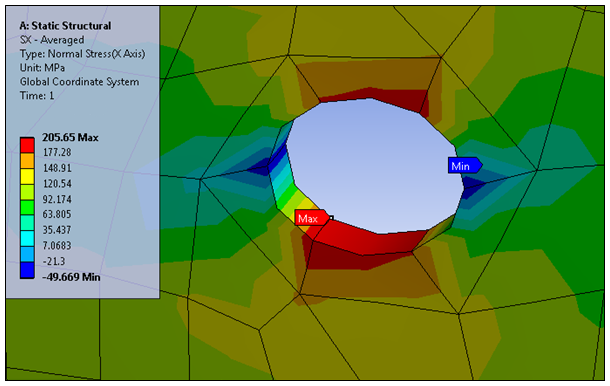Click the 'SX - Averaged' result label
This screenshot has width=610, height=386.
tap(52, 40)
